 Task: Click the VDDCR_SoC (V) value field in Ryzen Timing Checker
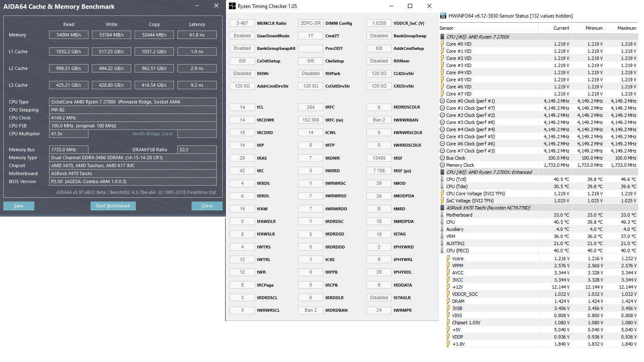(379, 23)
